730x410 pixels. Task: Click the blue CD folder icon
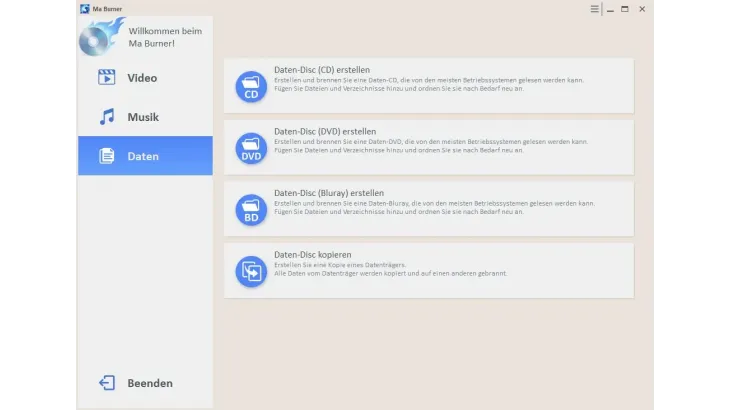[x=251, y=88]
